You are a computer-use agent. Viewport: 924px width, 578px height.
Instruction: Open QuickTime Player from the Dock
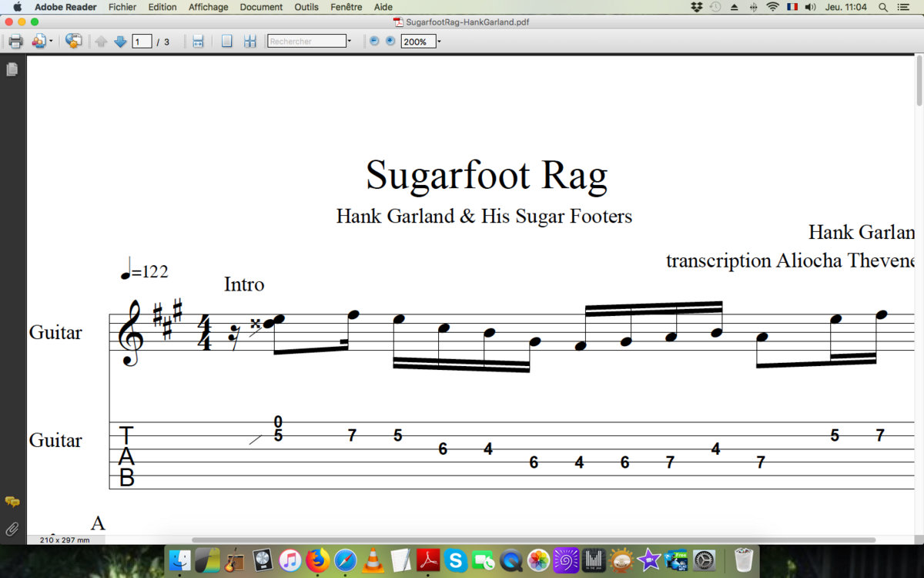[511, 560]
